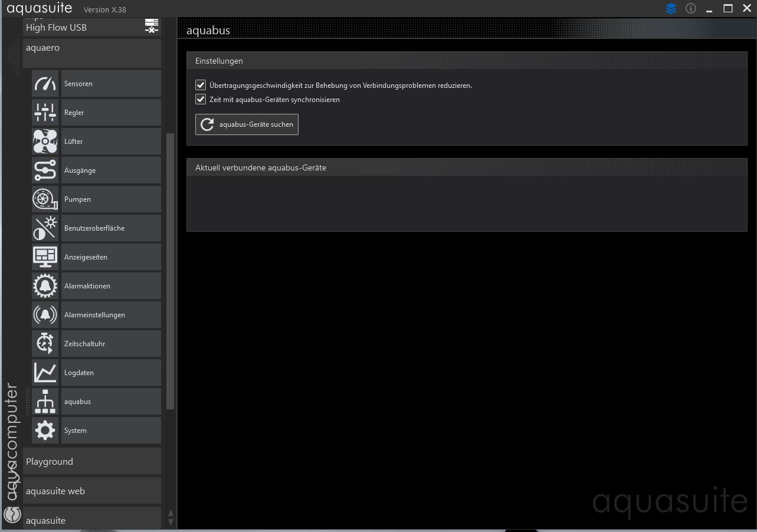The image size is (757, 532).
Task: Go to the Logdaten entry
Action: click(111, 373)
